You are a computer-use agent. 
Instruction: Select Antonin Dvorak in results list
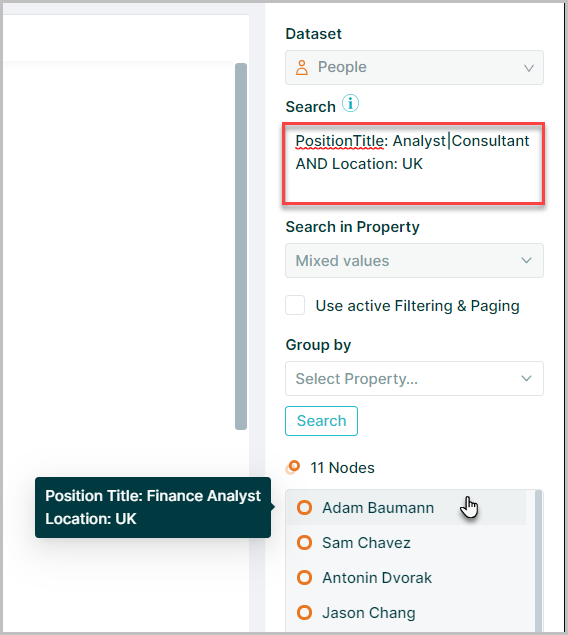406,577
